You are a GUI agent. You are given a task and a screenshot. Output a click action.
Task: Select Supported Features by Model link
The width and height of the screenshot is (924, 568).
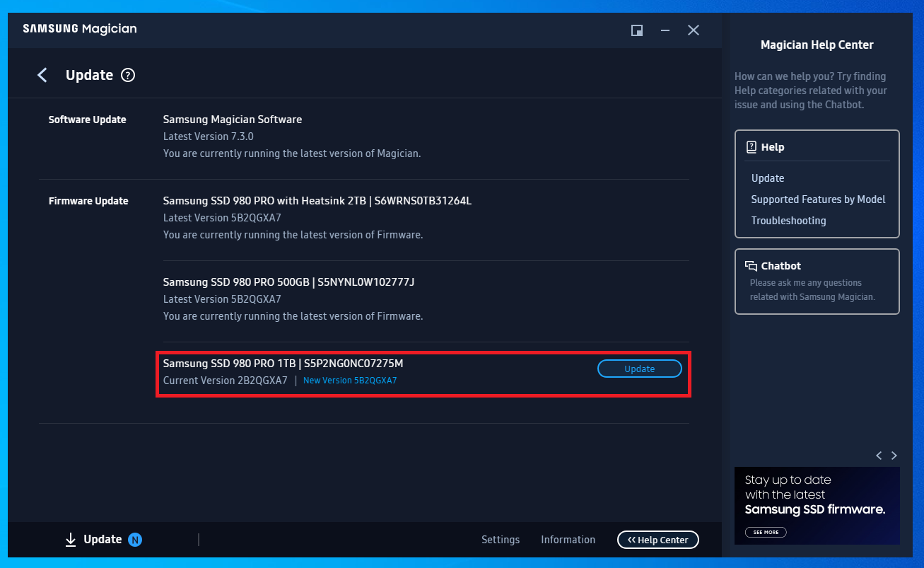pos(818,199)
